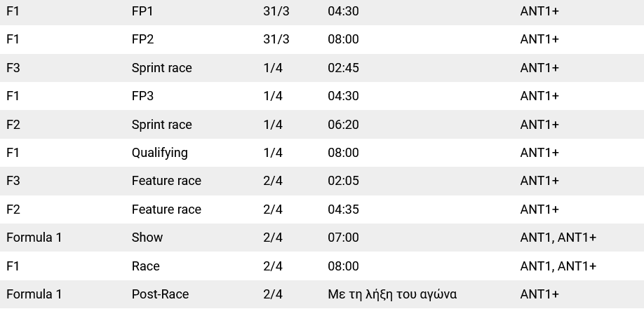The height and width of the screenshot is (309, 644).
Task: Click the date 31/3 in FP1 row
Action: tap(276, 11)
